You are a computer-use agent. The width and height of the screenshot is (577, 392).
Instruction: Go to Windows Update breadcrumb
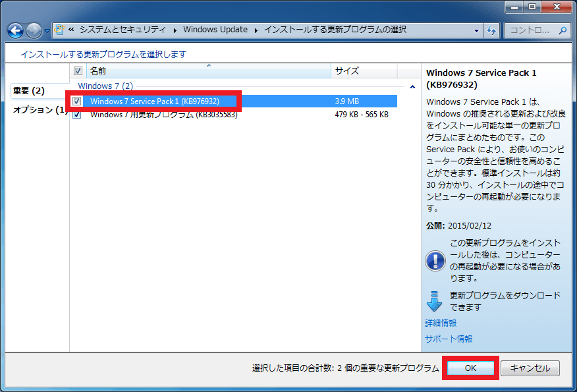point(215,30)
